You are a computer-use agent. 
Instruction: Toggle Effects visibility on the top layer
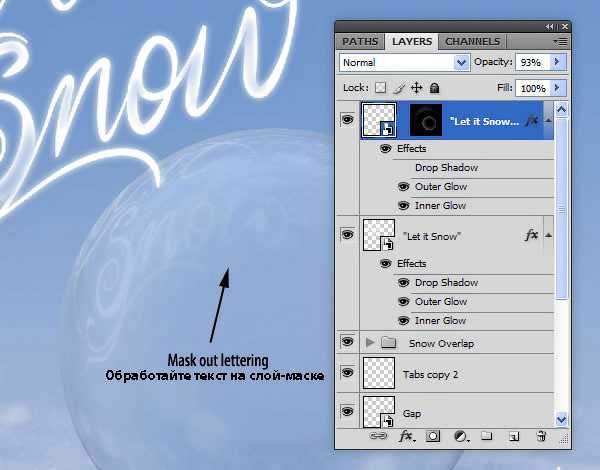[x=385, y=148]
